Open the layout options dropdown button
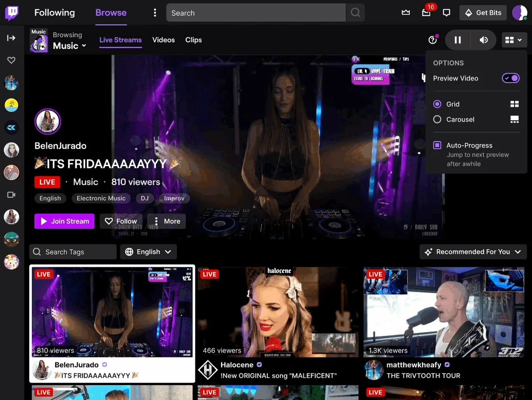Image resolution: width=532 pixels, height=400 pixels. click(514, 40)
